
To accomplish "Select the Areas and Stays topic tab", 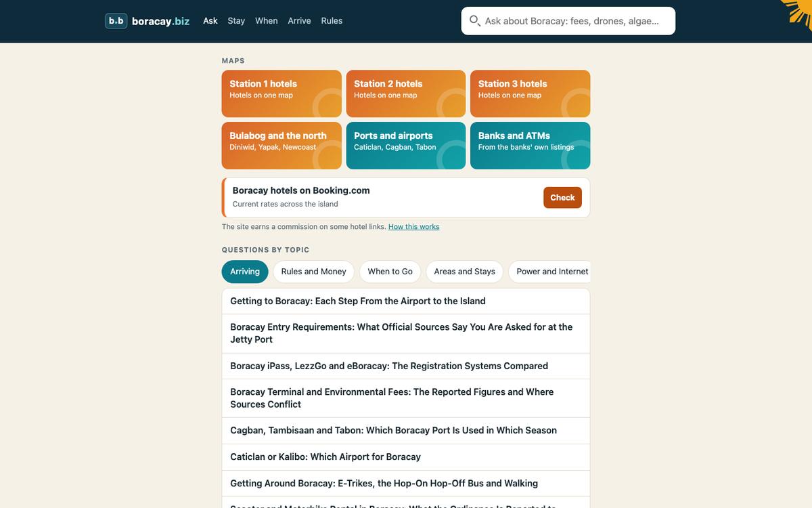I will pyautogui.click(x=465, y=272).
